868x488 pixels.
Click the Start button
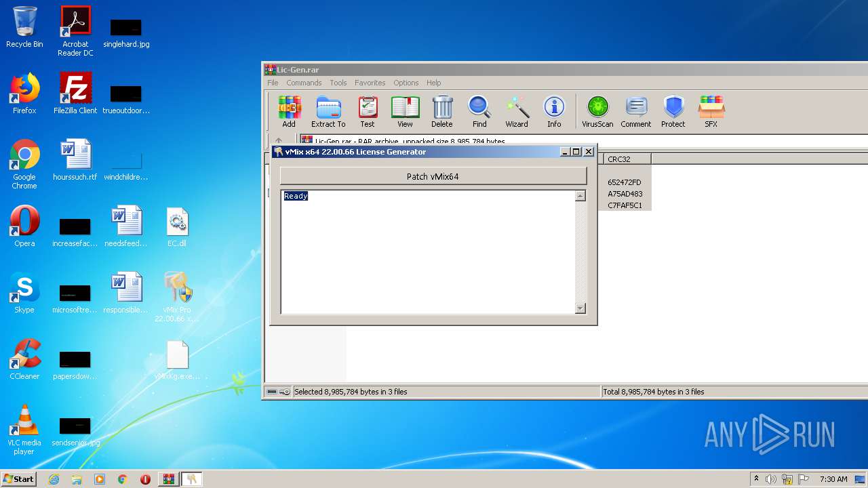point(19,479)
